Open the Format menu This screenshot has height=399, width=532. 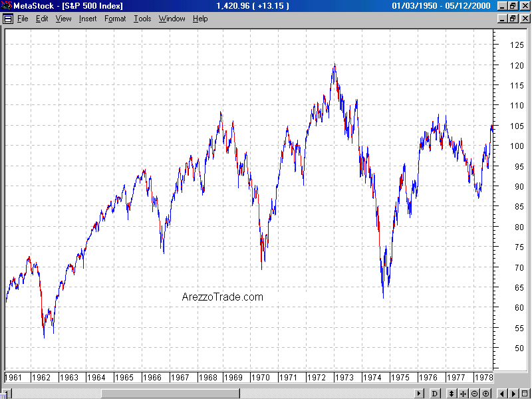115,19
